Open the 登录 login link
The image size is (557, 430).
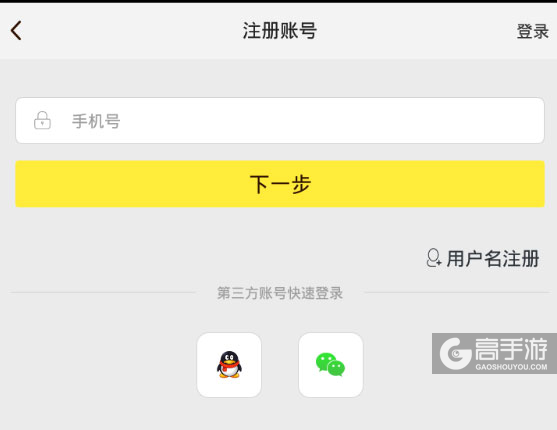pyautogui.click(x=532, y=31)
